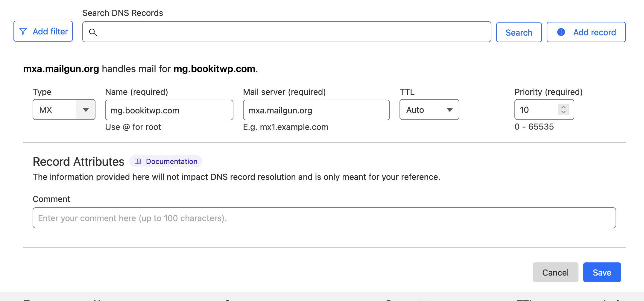644x301 pixels.
Task: Save the MX record
Action: coord(602,272)
